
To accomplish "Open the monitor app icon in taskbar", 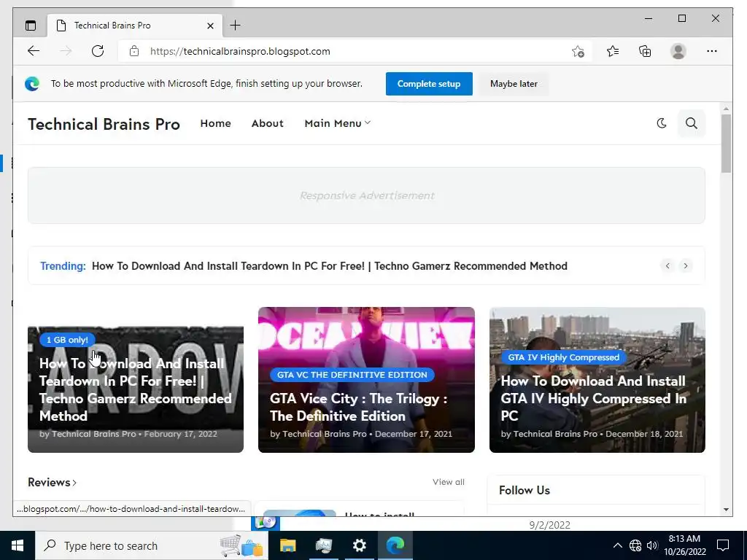I will 323,545.
